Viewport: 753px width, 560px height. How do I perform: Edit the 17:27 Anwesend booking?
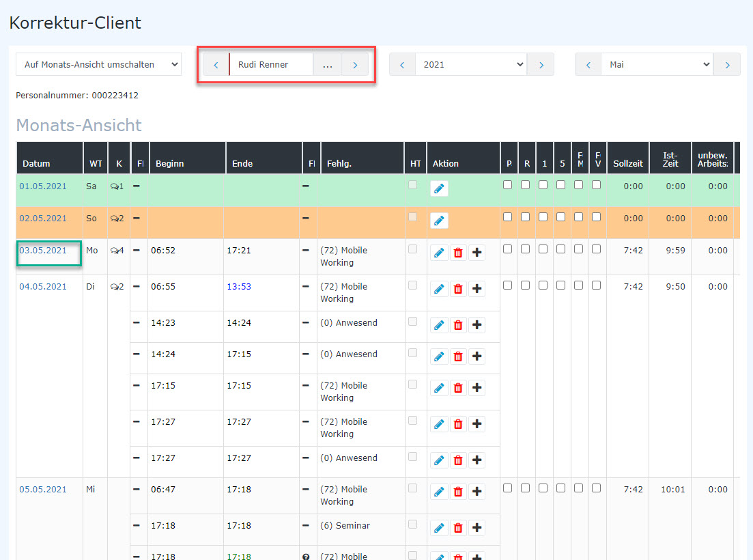coord(439,460)
